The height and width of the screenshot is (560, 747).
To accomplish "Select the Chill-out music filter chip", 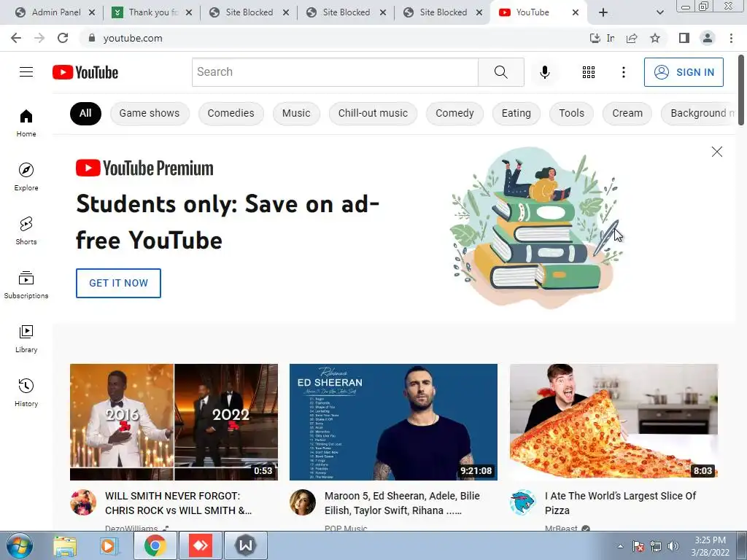I will (373, 113).
